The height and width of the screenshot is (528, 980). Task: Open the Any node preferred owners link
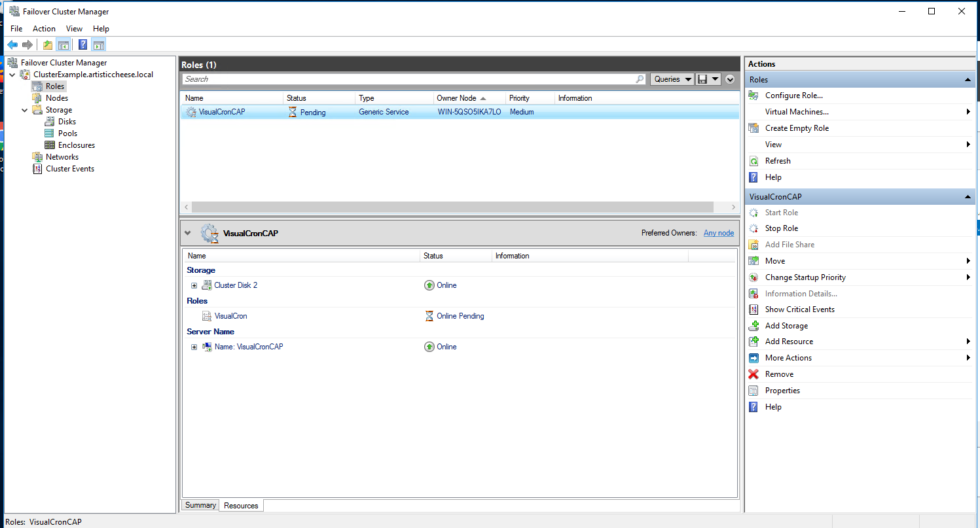pyautogui.click(x=719, y=233)
